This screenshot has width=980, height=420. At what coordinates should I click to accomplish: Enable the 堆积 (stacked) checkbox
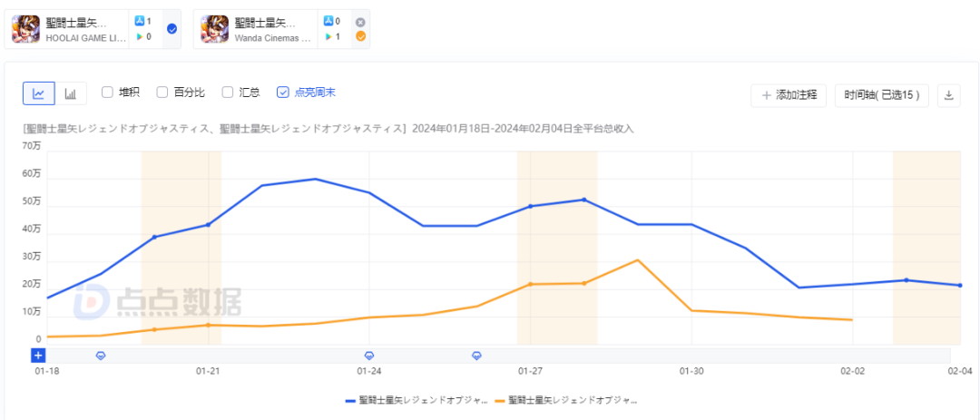pos(107,92)
